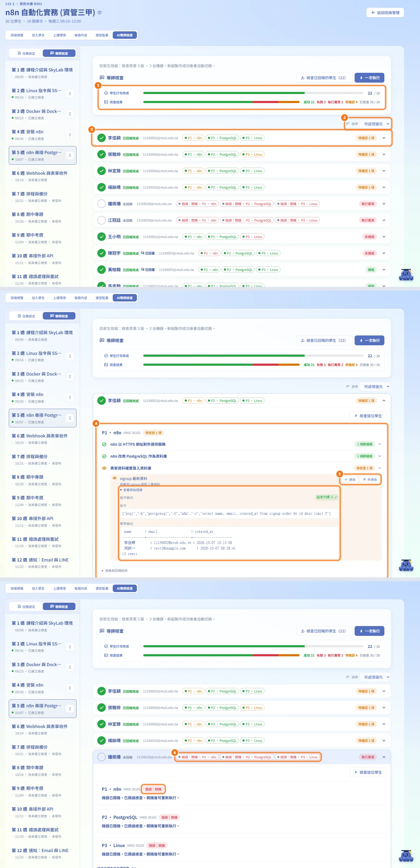
Task: Click the 標準輸出 result table block
Action: click(x=229, y=542)
